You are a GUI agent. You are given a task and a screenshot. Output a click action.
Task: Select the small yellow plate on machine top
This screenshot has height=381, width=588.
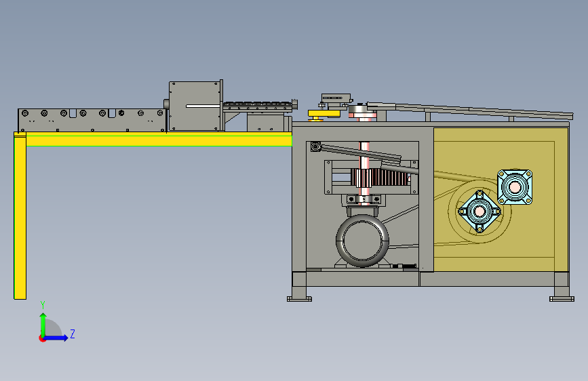pos(324,113)
